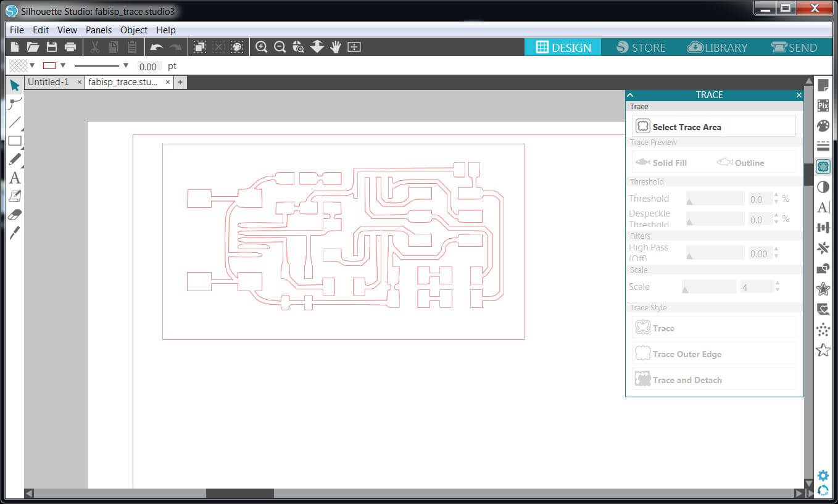Close the Untitled-1 tab

click(80, 82)
